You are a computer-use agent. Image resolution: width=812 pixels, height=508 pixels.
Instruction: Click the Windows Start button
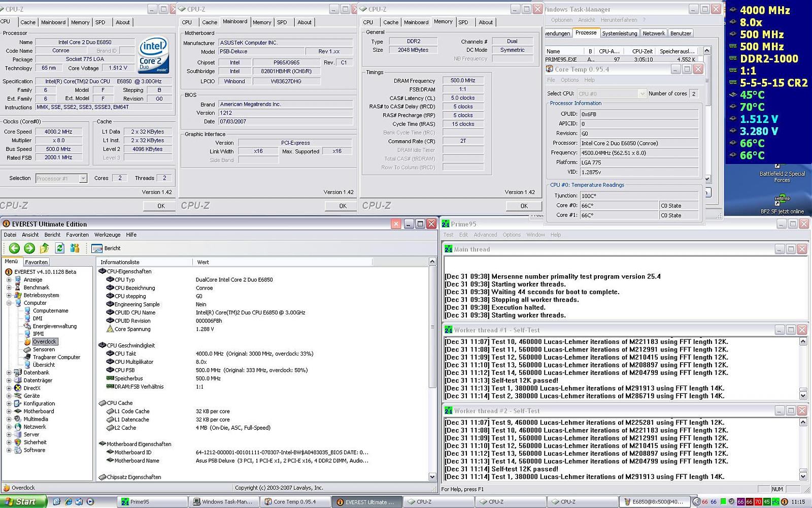click(23, 501)
